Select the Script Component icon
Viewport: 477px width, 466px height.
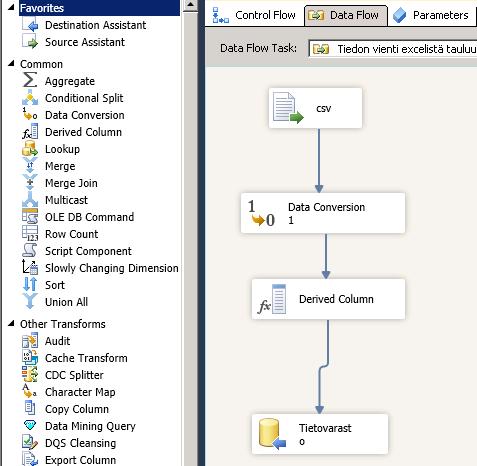30,251
